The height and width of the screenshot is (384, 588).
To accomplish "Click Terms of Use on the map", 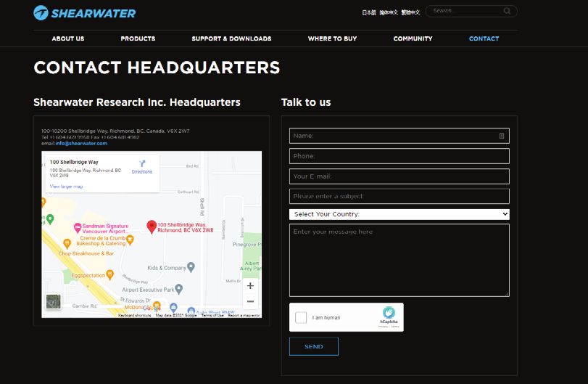I will coord(212,315).
